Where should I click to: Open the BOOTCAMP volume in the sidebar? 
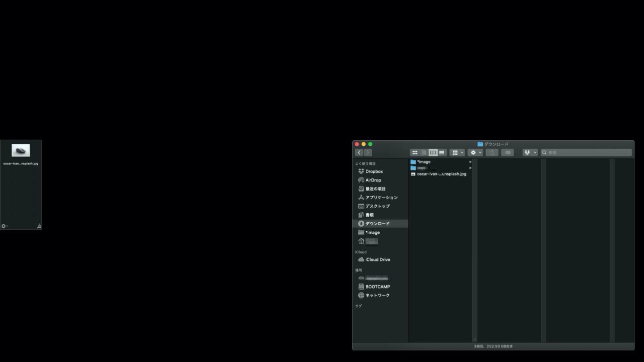pos(380,287)
